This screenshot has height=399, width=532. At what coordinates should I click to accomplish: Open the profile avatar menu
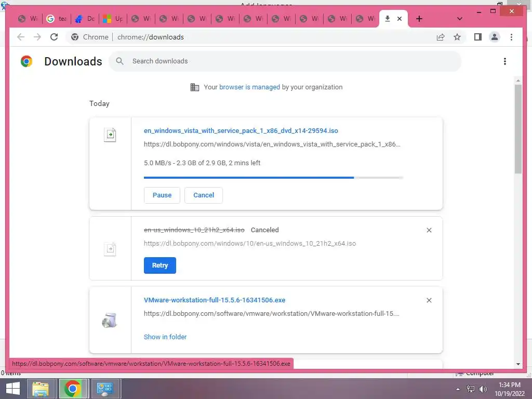(x=495, y=37)
